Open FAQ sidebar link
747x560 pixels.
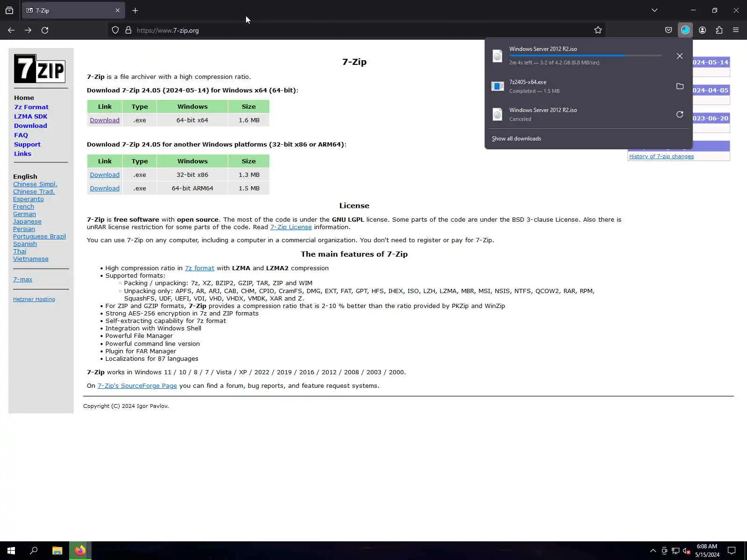point(21,135)
